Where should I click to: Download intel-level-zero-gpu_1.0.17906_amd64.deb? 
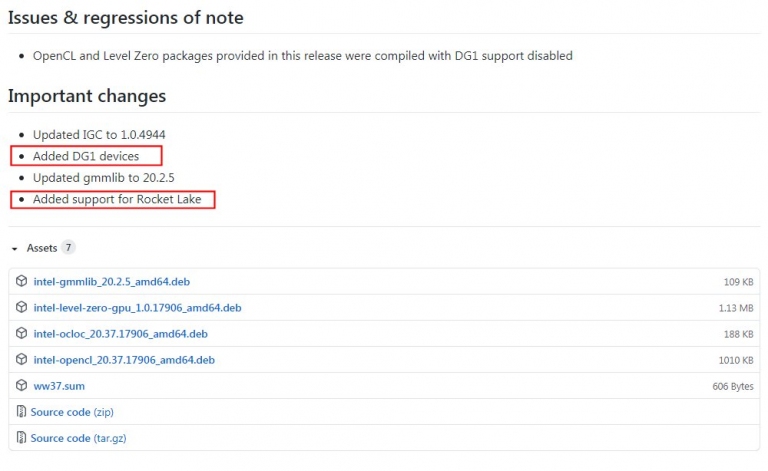tap(137, 307)
